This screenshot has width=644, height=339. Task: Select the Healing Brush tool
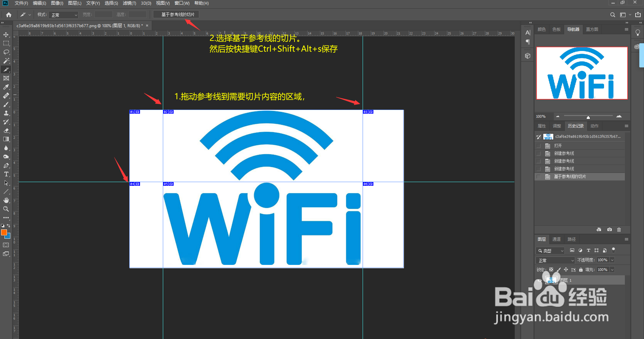click(6, 96)
